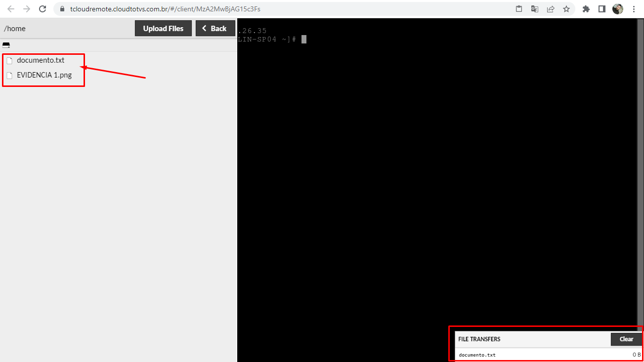
Task: Click the Upload Files button
Action: (163, 28)
